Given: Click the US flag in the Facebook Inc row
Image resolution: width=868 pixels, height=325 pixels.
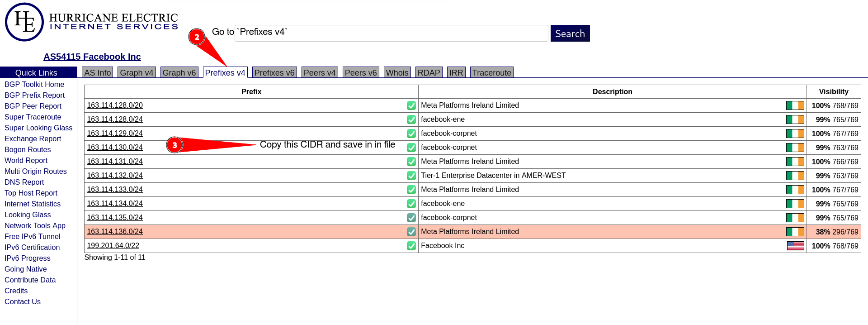Looking at the screenshot, I should [795, 246].
